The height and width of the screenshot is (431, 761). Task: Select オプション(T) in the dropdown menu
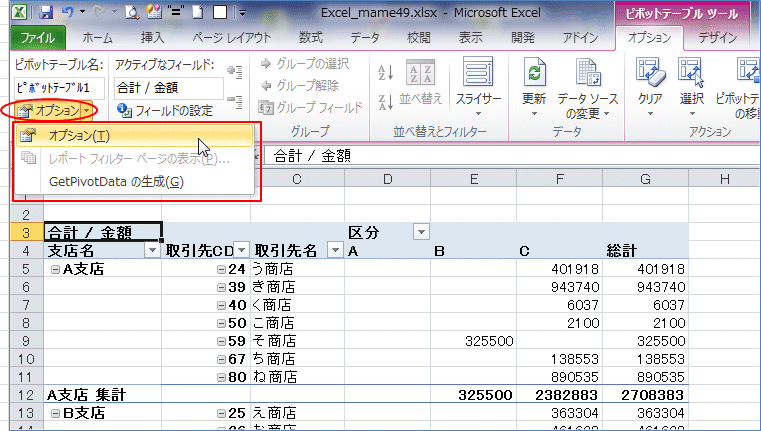80,136
